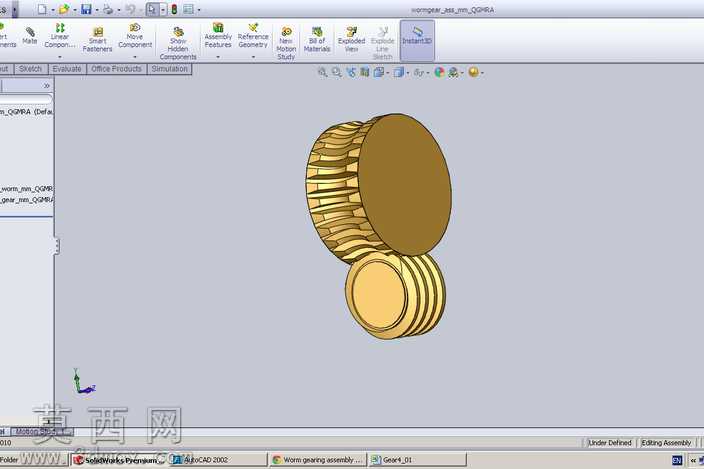Viewport: 704px width, 469px height.
Task: Click the Display Style cube icon
Action: (398, 72)
